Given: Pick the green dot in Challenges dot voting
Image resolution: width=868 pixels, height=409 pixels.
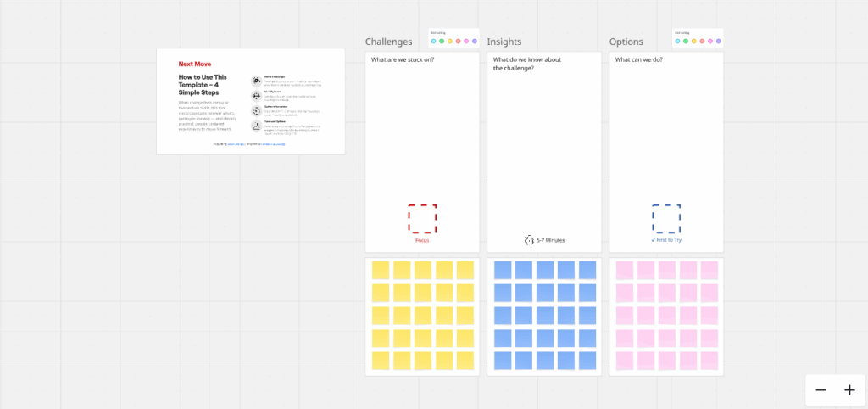Looking at the screenshot, I should pyautogui.click(x=442, y=41).
